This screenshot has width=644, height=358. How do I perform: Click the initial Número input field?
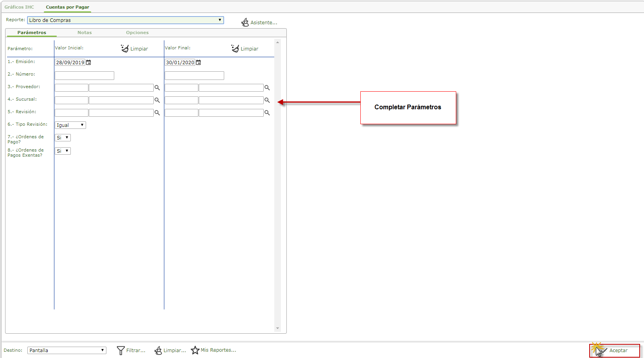point(85,76)
